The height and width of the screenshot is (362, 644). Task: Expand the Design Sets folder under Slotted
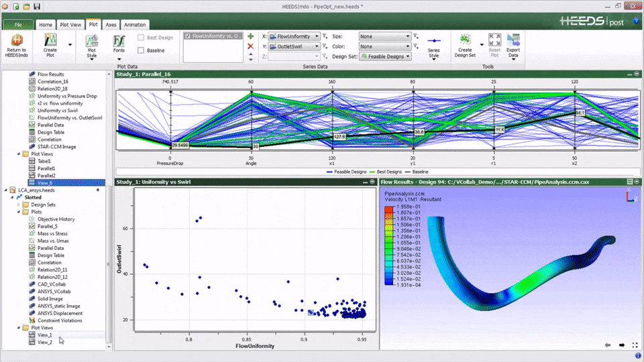19,204
